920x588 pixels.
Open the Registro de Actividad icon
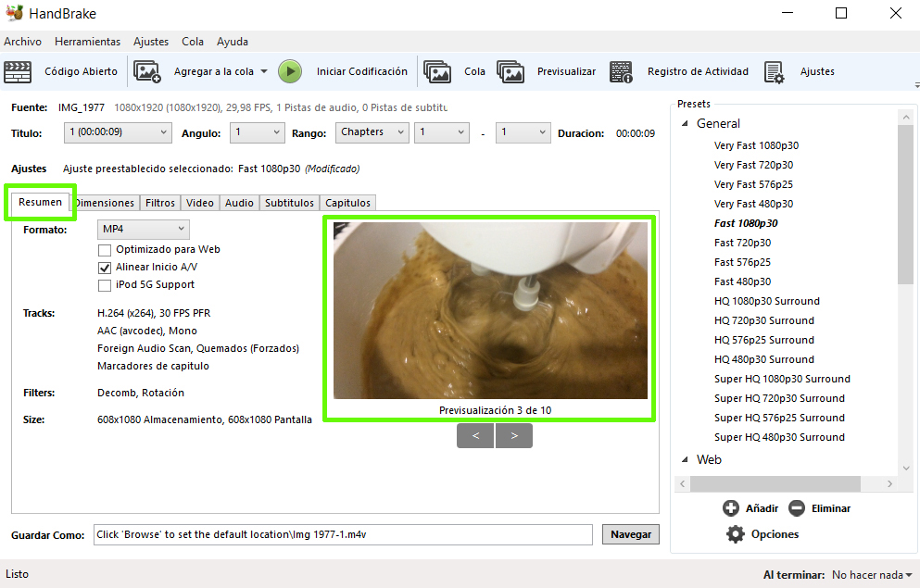[x=622, y=71]
